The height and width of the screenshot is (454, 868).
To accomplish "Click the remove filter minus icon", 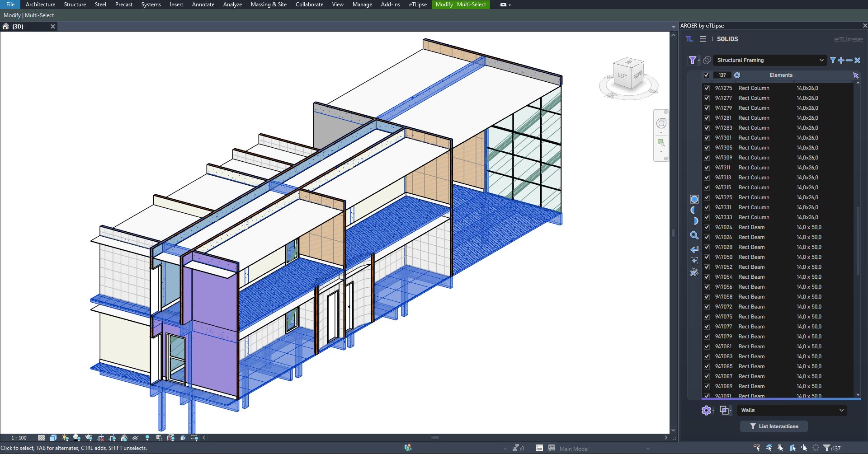I will [849, 60].
